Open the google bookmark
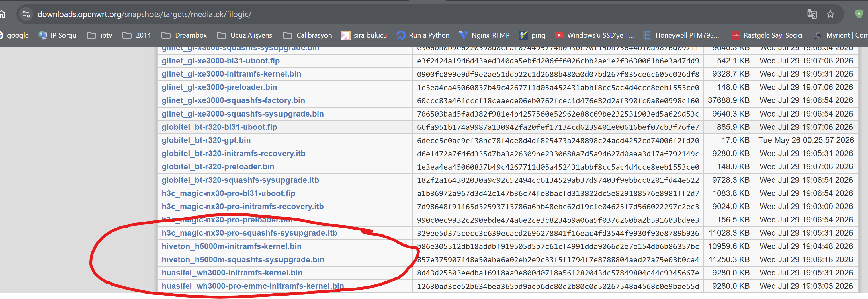The image size is (868, 299). (14, 35)
